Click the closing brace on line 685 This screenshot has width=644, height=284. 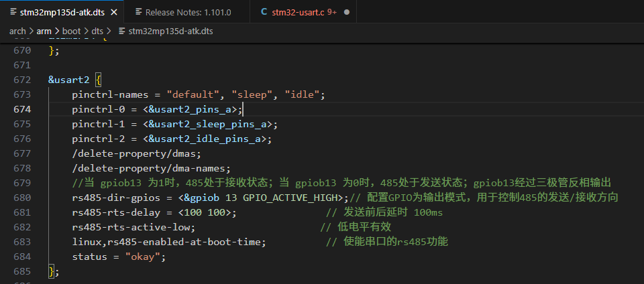click(x=51, y=272)
